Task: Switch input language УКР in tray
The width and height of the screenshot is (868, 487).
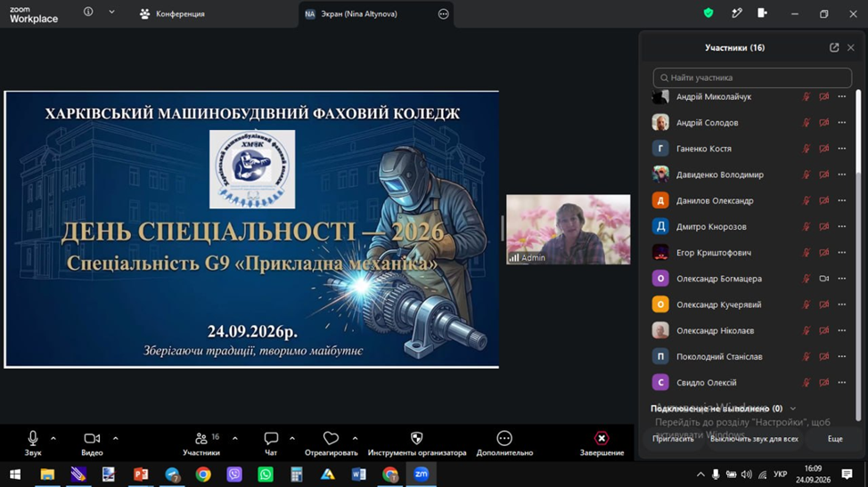Action: (780, 475)
